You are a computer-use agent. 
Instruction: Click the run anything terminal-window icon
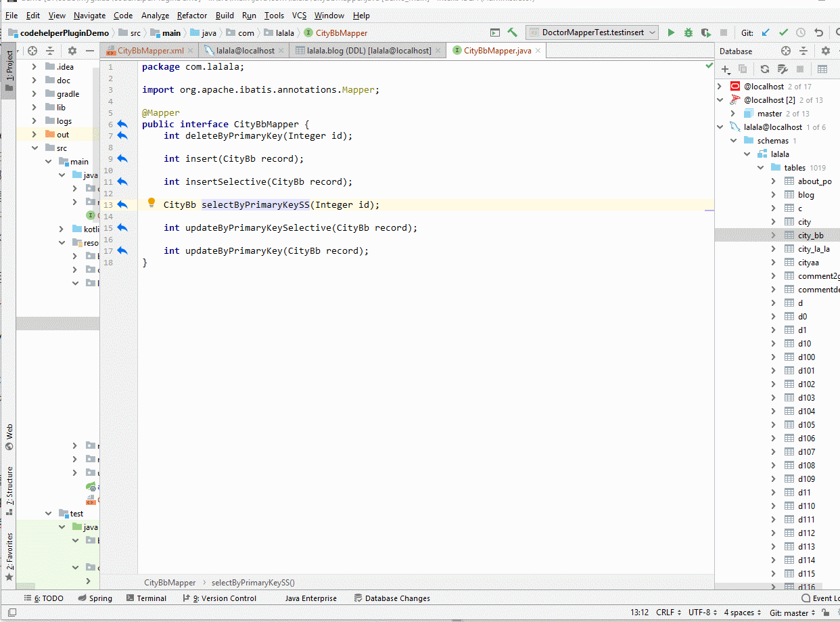(x=495, y=32)
